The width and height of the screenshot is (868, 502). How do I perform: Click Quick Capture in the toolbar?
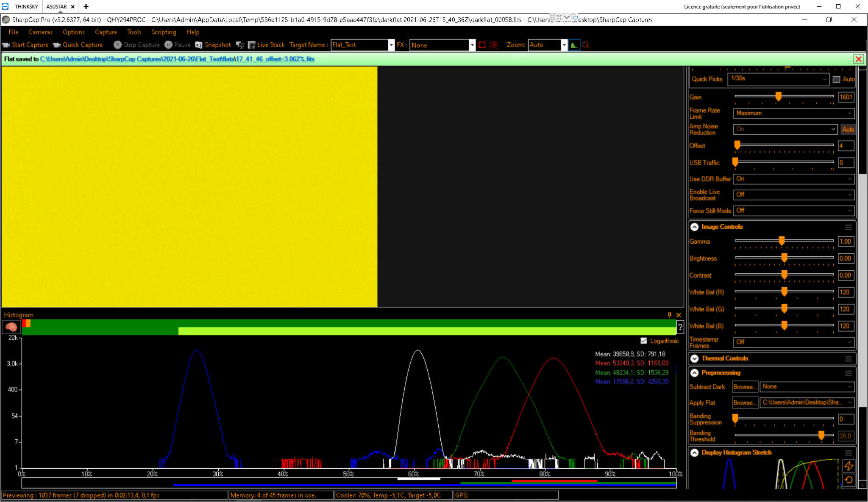pos(78,45)
